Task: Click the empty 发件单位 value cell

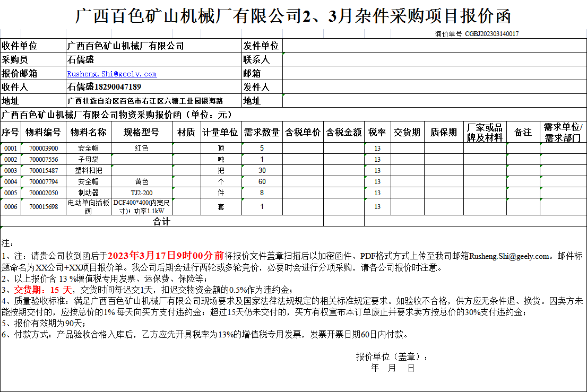Action: 435,46
